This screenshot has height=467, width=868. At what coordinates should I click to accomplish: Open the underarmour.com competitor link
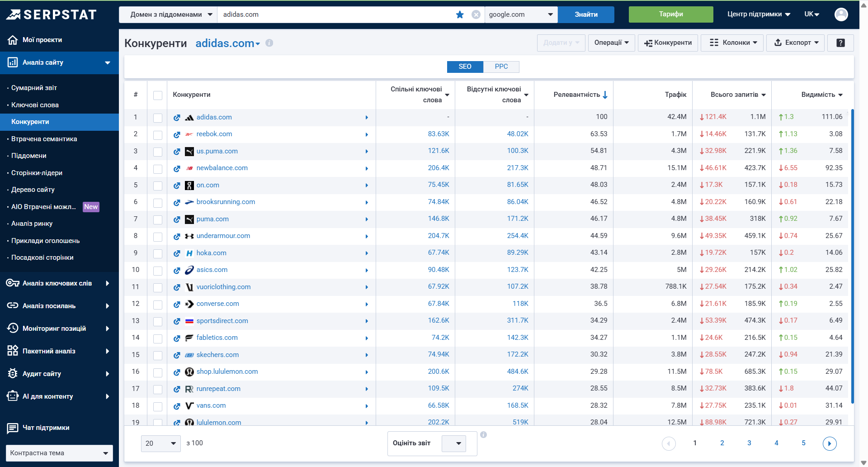[x=223, y=236]
